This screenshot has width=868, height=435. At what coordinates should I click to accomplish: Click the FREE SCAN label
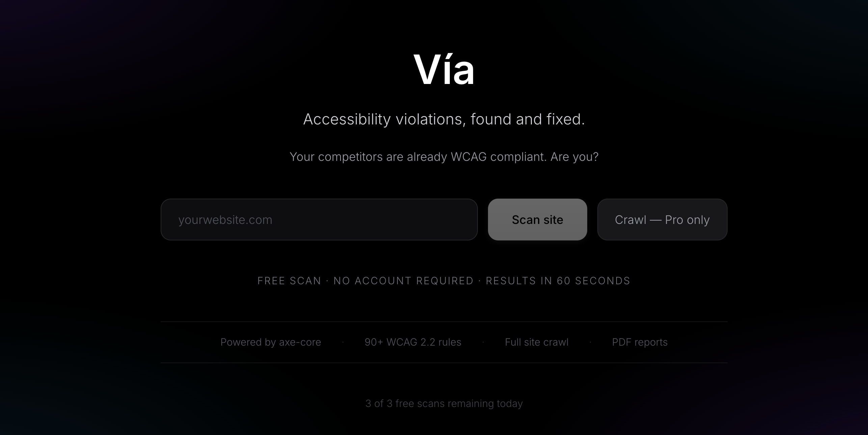[x=289, y=281]
